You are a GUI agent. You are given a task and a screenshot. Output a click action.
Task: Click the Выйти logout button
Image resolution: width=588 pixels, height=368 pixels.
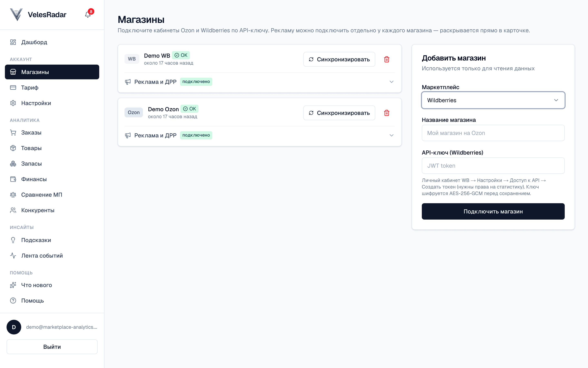pos(52,347)
